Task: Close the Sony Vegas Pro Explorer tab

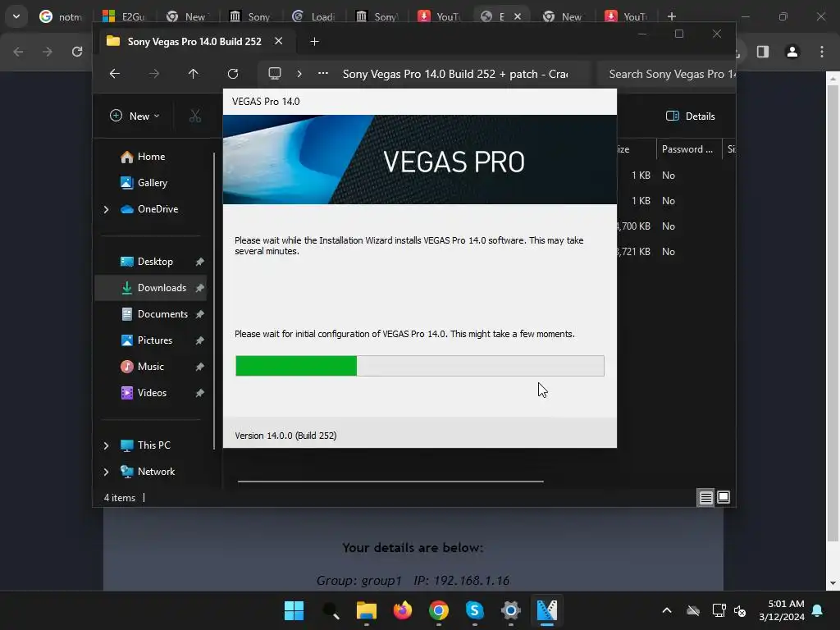Action: 279,41
